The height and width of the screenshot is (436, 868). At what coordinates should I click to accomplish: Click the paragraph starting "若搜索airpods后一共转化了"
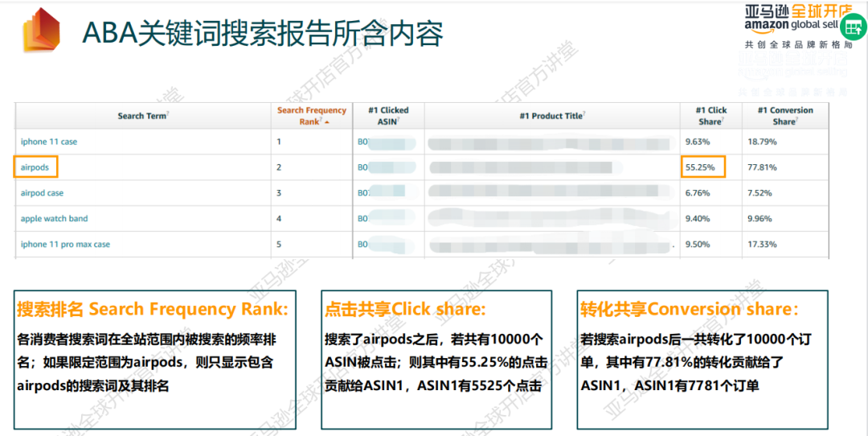coord(696,362)
